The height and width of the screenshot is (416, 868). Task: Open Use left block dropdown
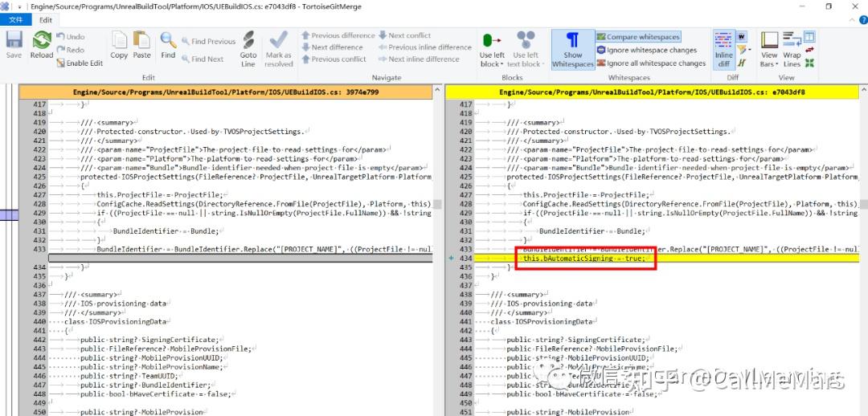(492, 50)
